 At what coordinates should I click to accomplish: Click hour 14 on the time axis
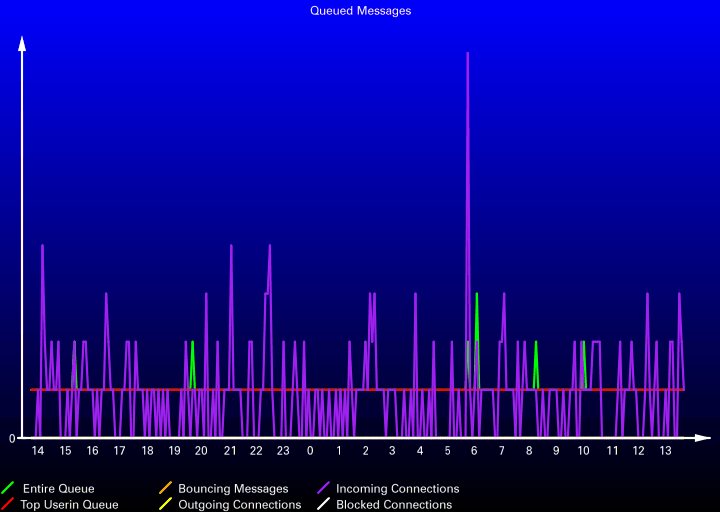click(x=38, y=451)
